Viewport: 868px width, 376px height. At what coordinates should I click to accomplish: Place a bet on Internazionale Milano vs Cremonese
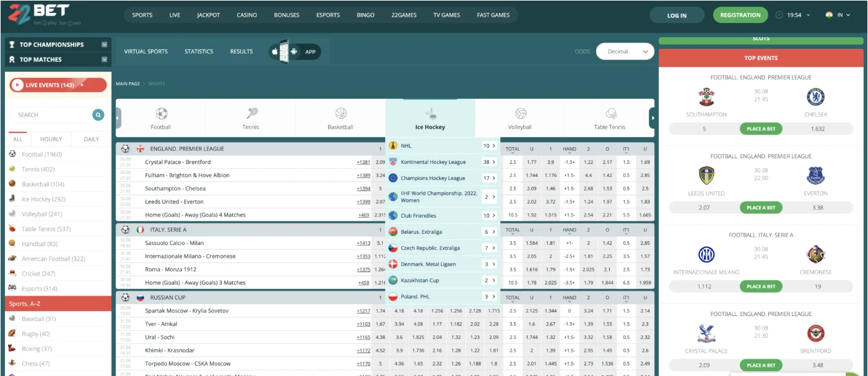761,286
